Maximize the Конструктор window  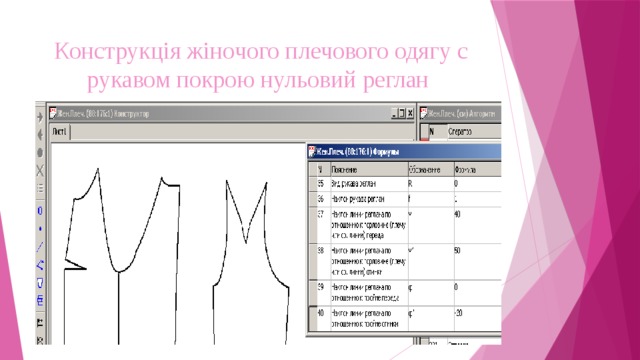point(402,113)
